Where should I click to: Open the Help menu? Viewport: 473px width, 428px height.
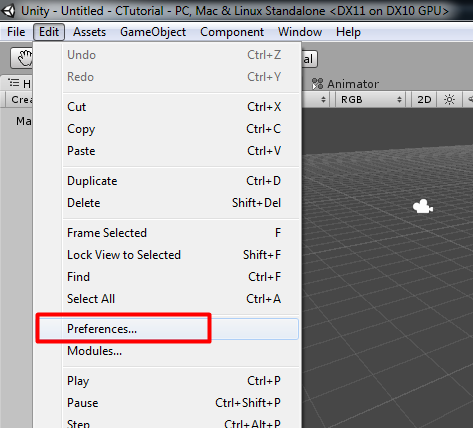(x=348, y=32)
